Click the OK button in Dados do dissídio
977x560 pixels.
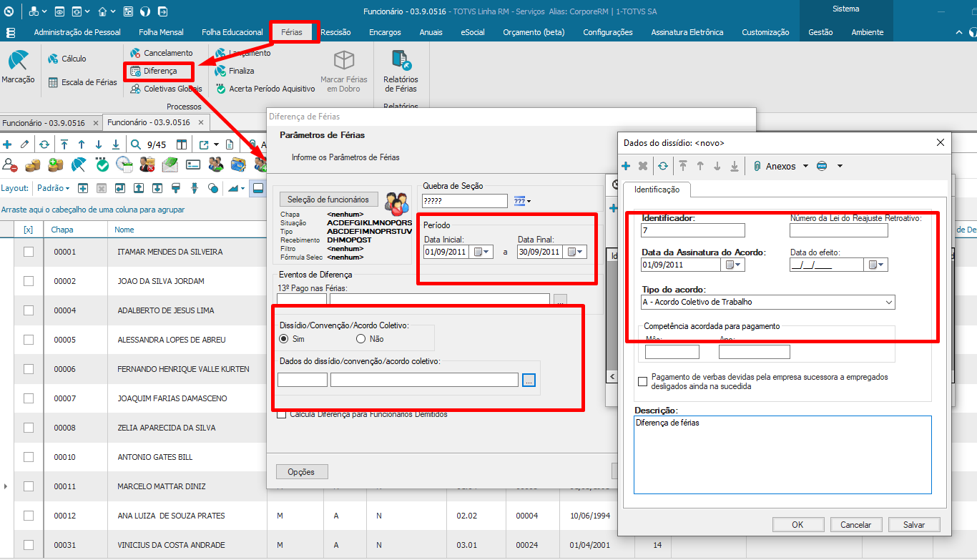tap(797, 524)
